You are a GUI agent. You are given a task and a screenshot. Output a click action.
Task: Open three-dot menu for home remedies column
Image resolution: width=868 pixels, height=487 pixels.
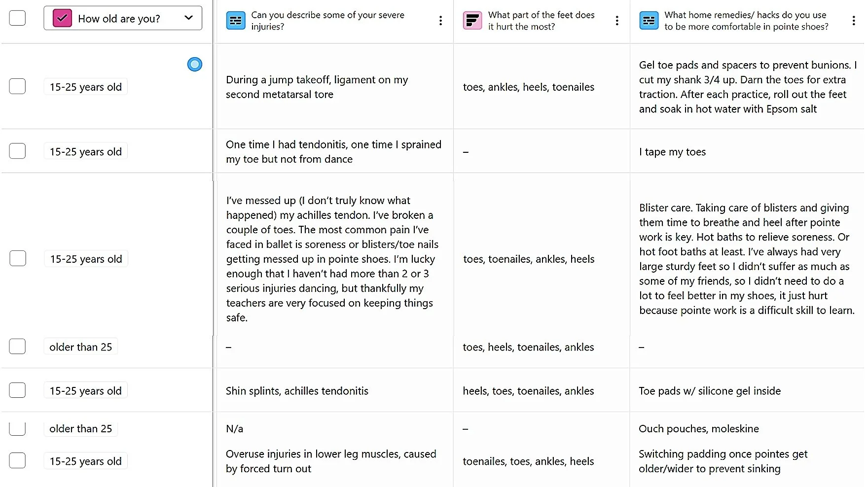point(854,21)
